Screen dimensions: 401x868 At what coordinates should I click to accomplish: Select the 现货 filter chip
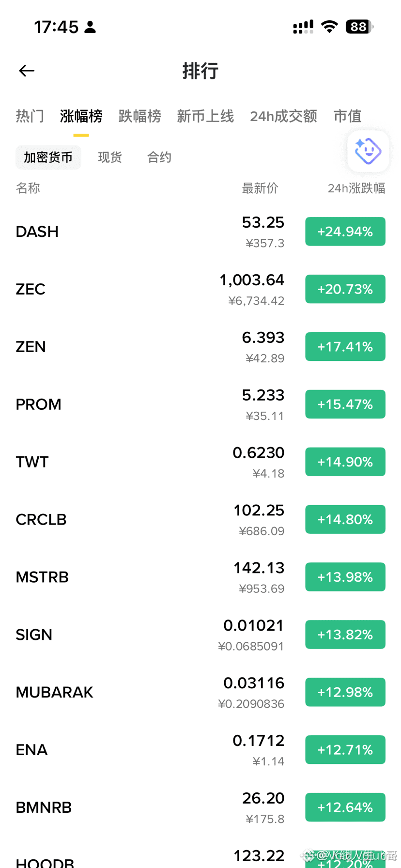point(110,157)
